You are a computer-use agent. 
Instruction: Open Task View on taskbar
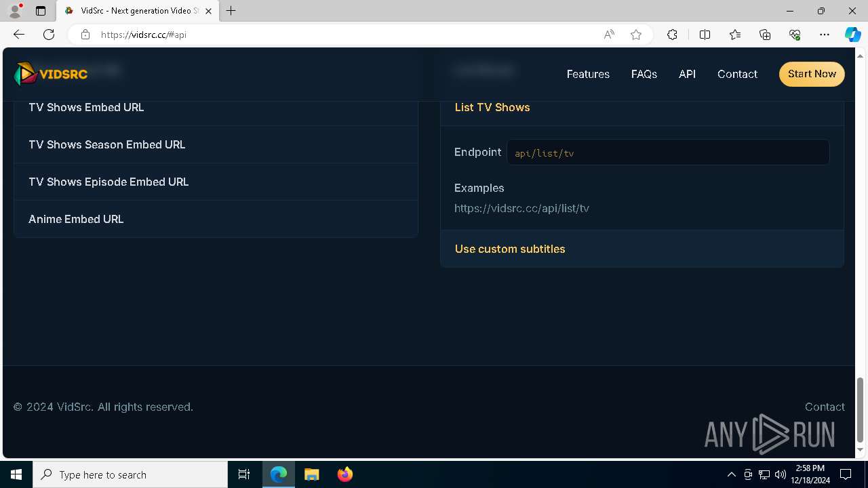point(244,474)
